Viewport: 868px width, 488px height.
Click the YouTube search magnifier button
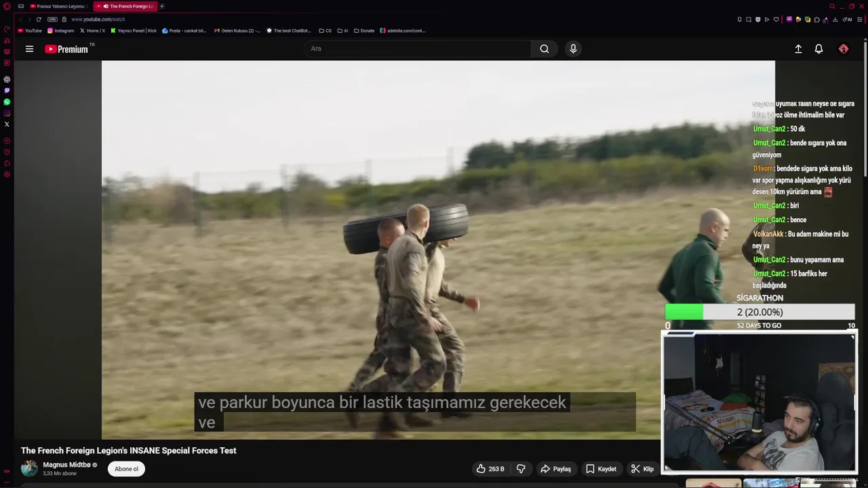coord(545,49)
